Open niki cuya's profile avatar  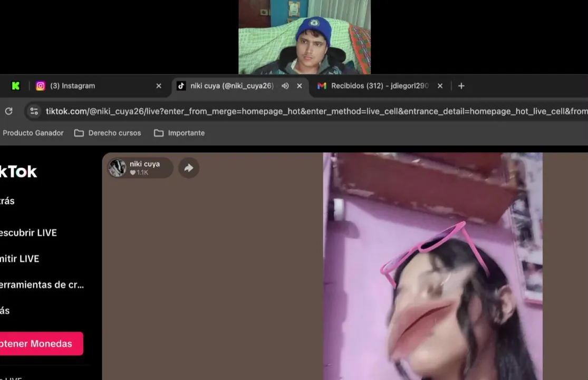pos(118,168)
